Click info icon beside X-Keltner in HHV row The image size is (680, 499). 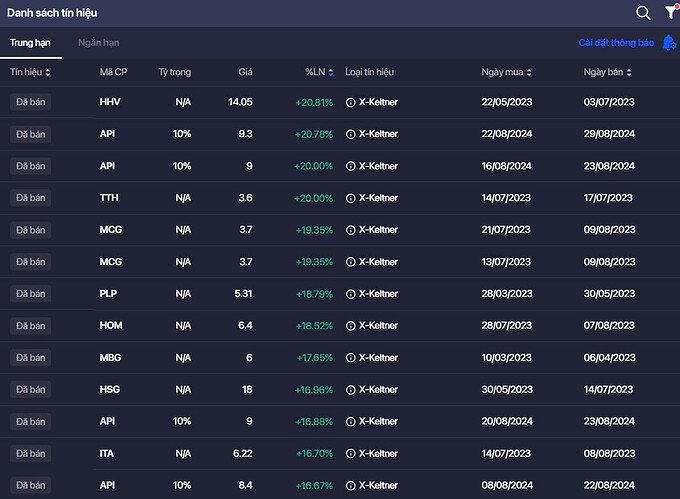[350, 102]
